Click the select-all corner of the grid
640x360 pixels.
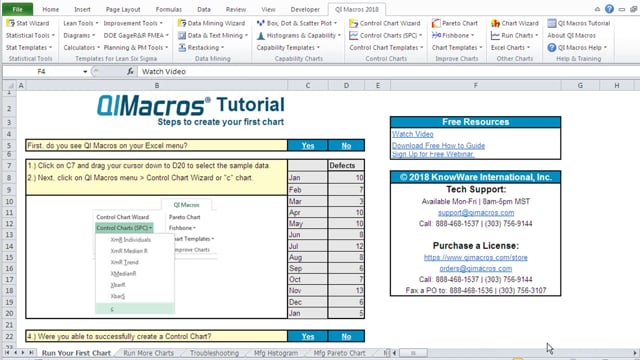click(x=10, y=86)
